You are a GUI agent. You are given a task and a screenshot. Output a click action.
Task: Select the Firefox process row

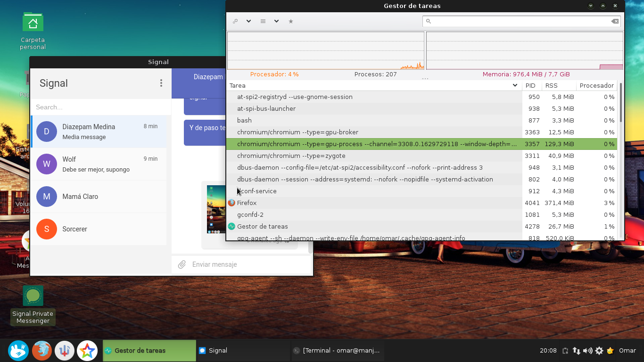(x=421, y=203)
